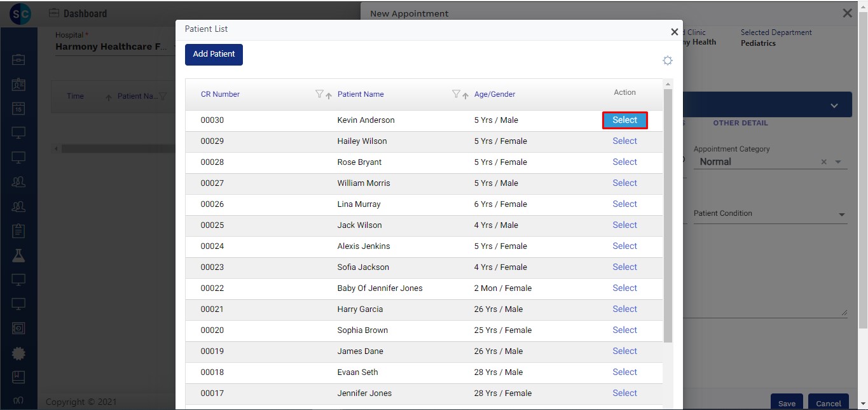Open the Appointment Category dropdown arrow
Viewport: 868px width, 410px height.
coord(838,162)
